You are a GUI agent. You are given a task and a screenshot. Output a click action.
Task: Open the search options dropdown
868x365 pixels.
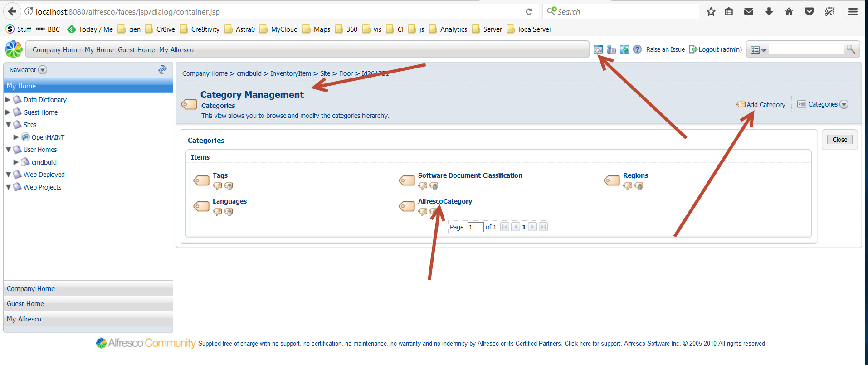pyautogui.click(x=758, y=50)
